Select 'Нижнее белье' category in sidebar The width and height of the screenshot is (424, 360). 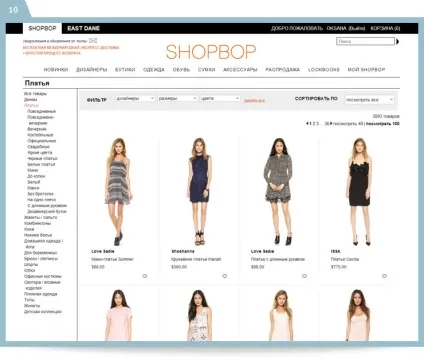pyautogui.click(x=38, y=235)
